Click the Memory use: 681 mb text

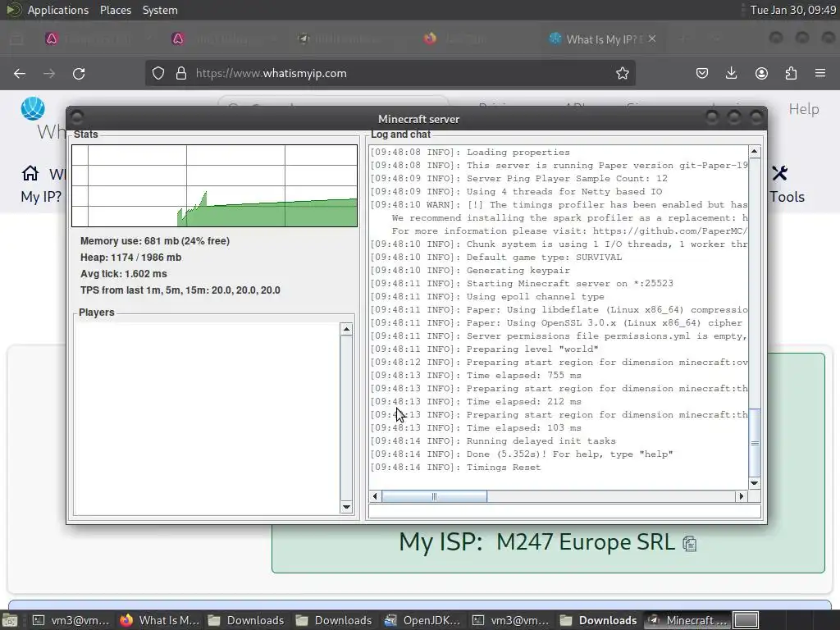point(155,241)
